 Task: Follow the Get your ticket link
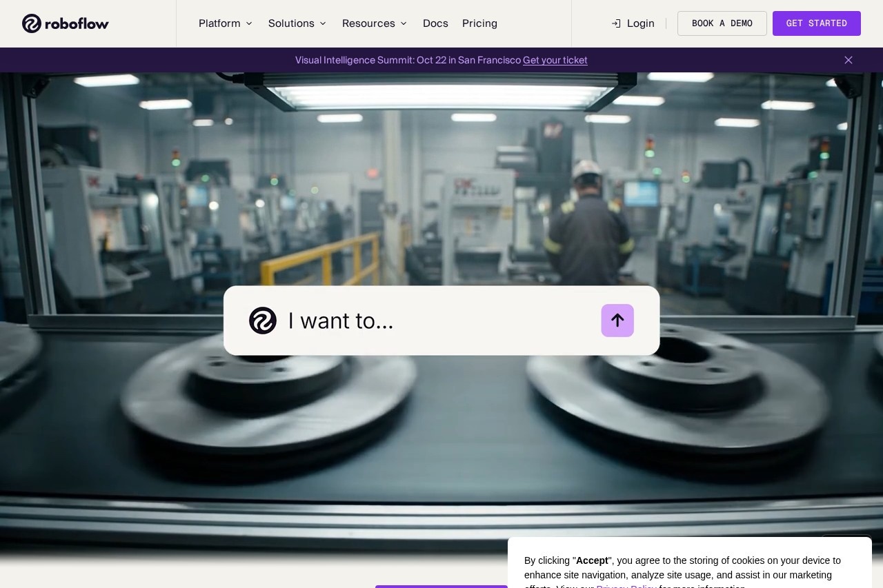tap(555, 60)
